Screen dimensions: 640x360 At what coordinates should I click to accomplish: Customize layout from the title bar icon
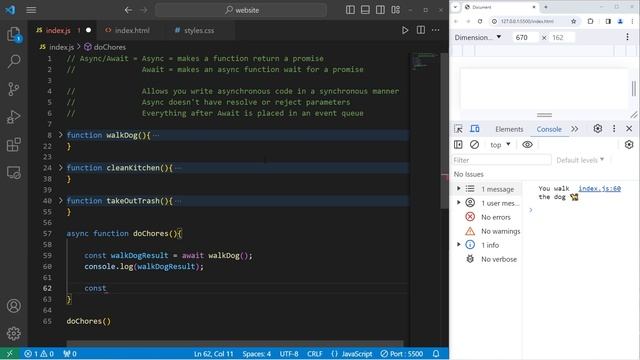[396, 10]
